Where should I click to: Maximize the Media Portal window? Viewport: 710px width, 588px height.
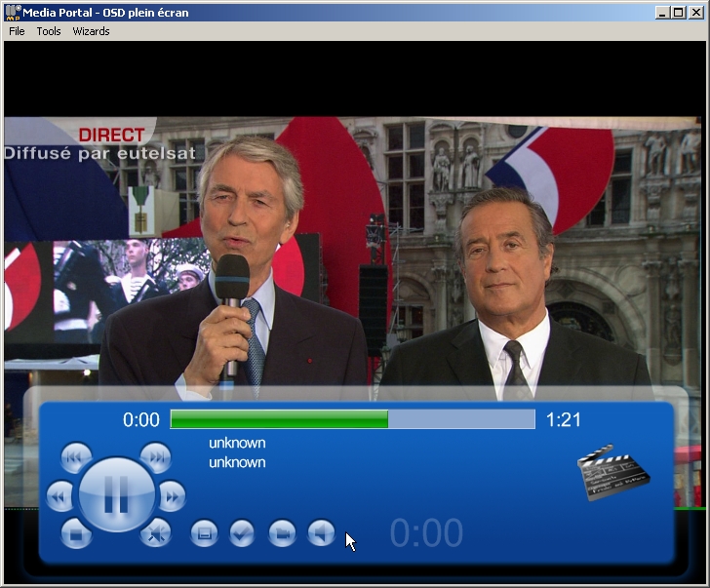679,13
